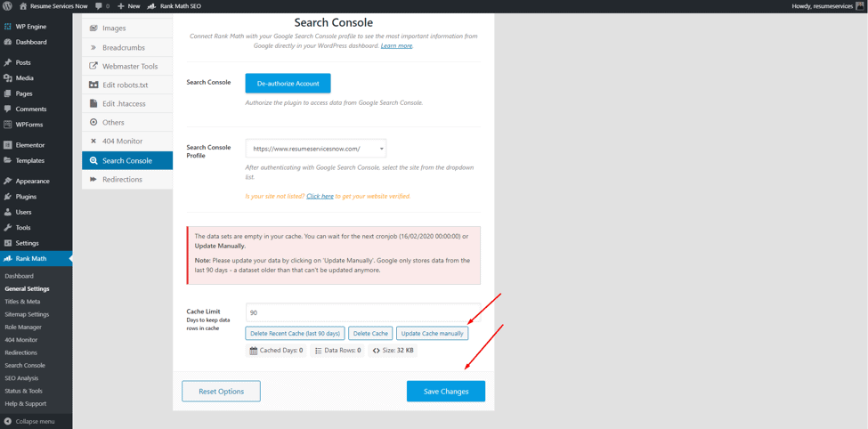Click the Images settings tab icon
Image resolution: width=868 pixels, height=429 pixels.
coord(93,28)
